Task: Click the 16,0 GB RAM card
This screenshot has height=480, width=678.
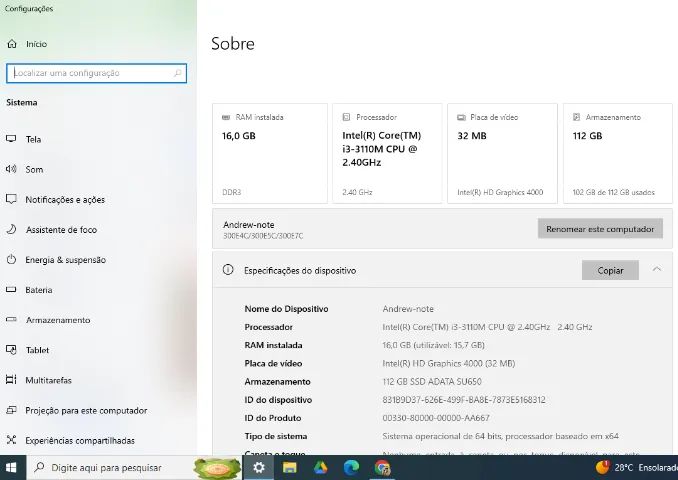Action: (270, 153)
